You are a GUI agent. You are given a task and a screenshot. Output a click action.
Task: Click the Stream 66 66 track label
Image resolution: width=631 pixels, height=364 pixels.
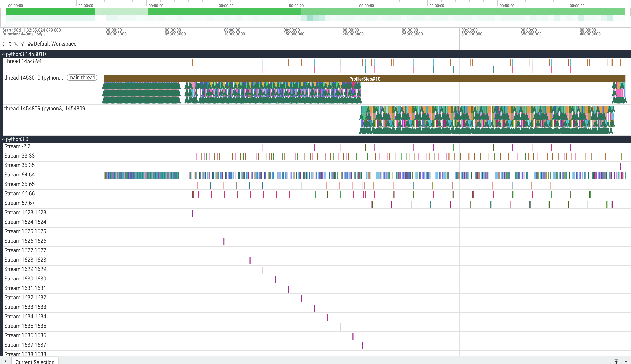(x=20, y=194)
